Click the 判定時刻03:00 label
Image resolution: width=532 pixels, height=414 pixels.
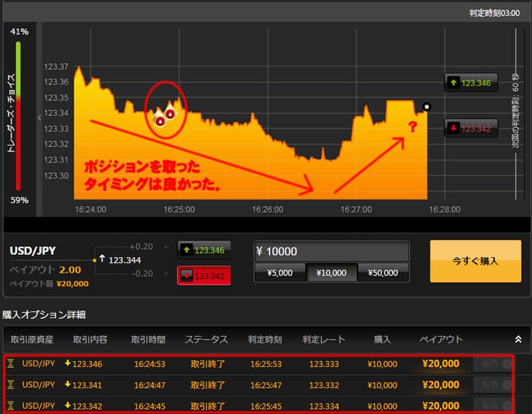494,13
